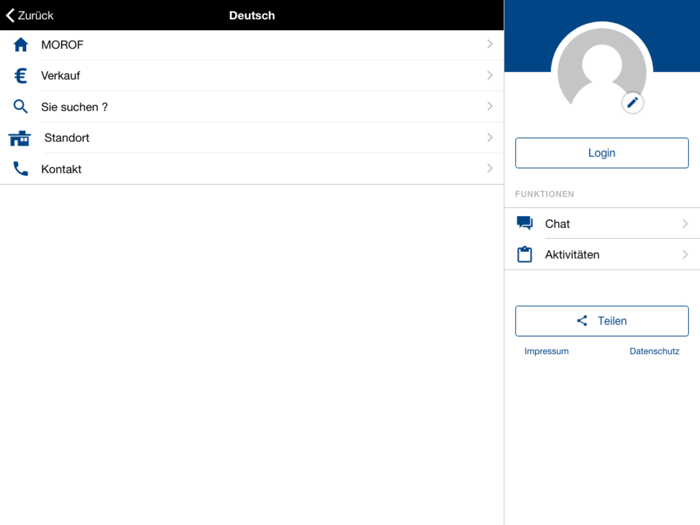The height and width of the screenshot is (525, 700).
Task: Click the euro icon for Verkauf
Action: [21, 75]
